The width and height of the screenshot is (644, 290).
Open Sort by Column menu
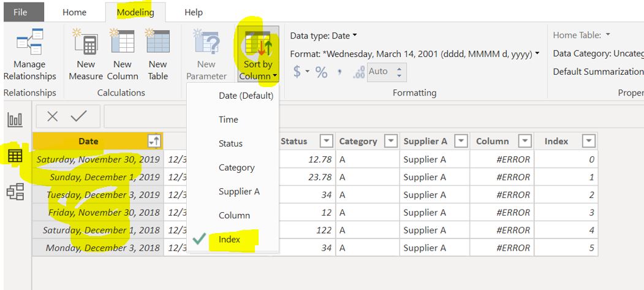click(258, 54)
